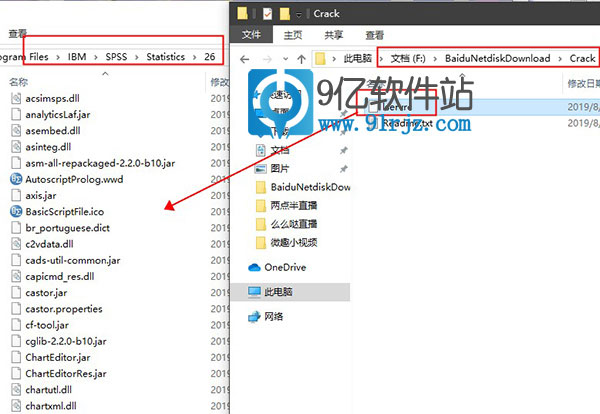Expand the chevron after Statistics in breadcrumb
This screenshot has width=600, height=414.
coord(194,58)
